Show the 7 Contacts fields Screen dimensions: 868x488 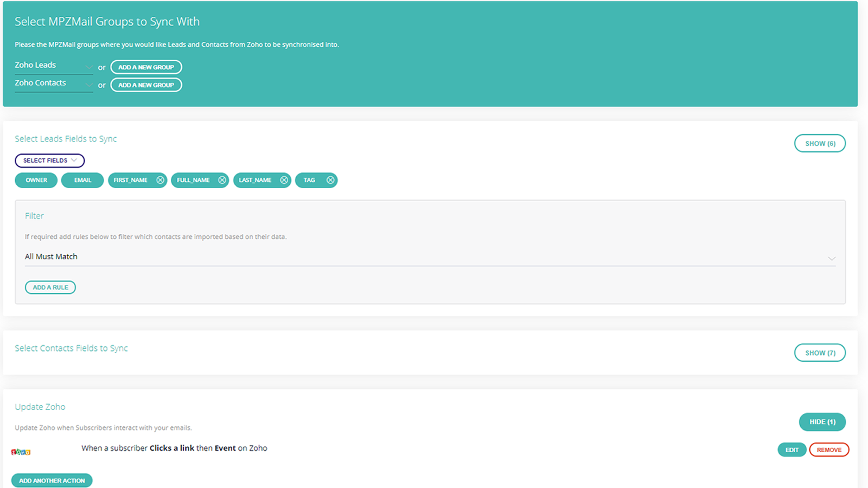[820, 353]
